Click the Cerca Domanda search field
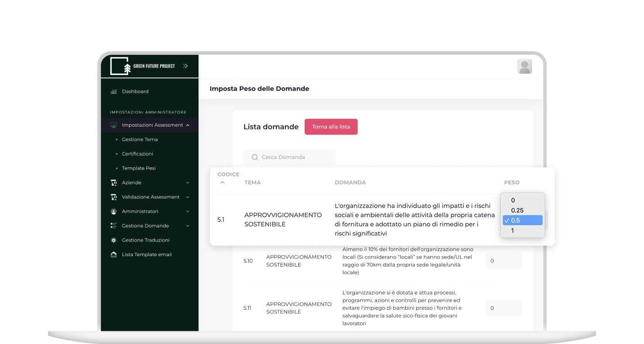Screen dimensions: 644x344 point(290,157)
